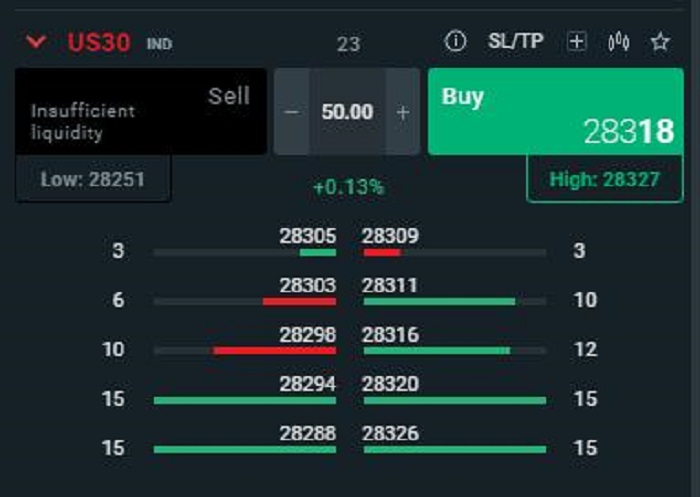Click the spread value 23
Screen dimensions: 700x497
click(348, 44)
